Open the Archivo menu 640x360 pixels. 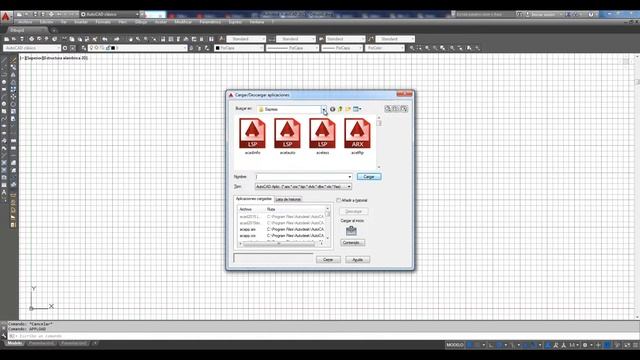click(25, 22)
